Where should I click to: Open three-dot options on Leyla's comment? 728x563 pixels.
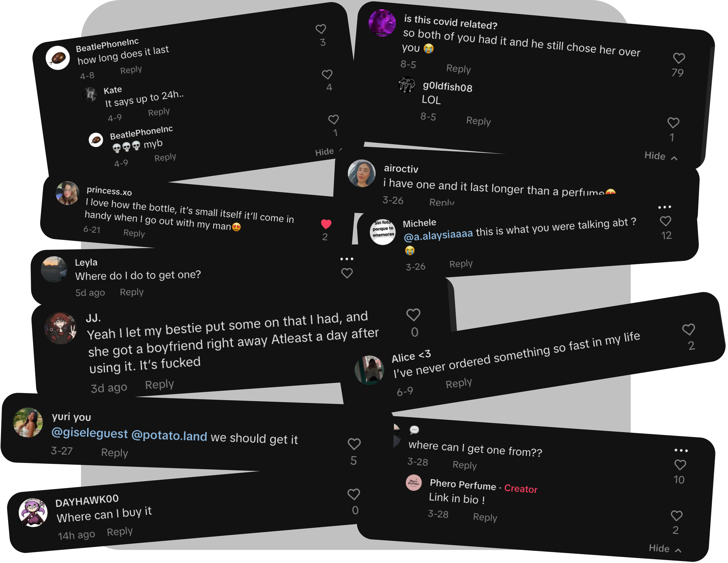coord(347,259)
